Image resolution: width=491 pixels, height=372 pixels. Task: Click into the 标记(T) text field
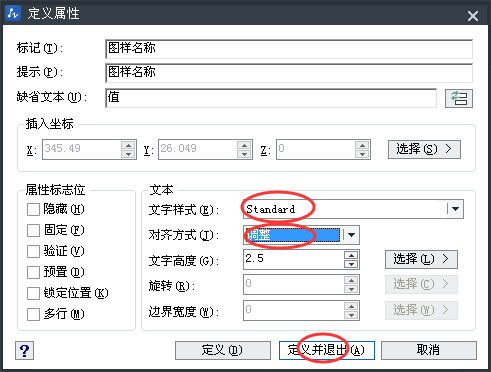[x=289, y=49]
